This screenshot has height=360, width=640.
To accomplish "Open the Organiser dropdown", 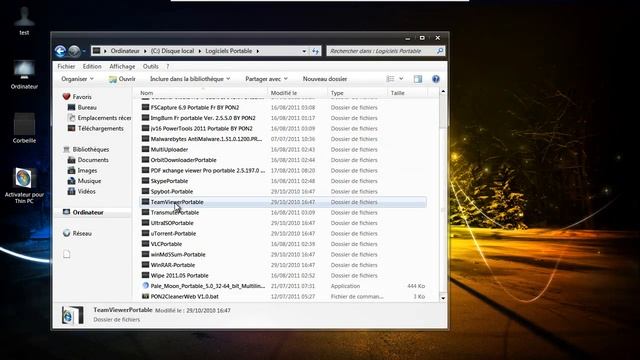I will click(x=77, y=79).
